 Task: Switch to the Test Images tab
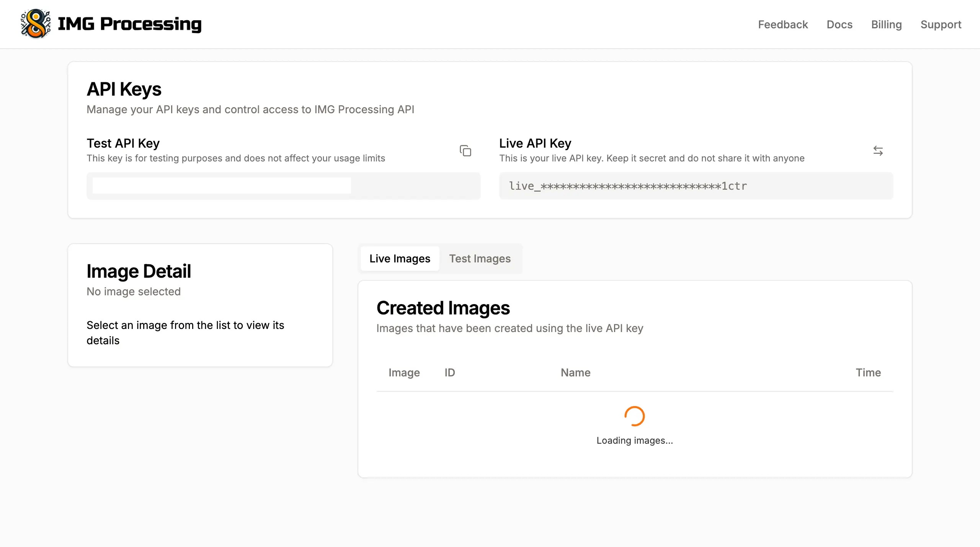[480, 259]
